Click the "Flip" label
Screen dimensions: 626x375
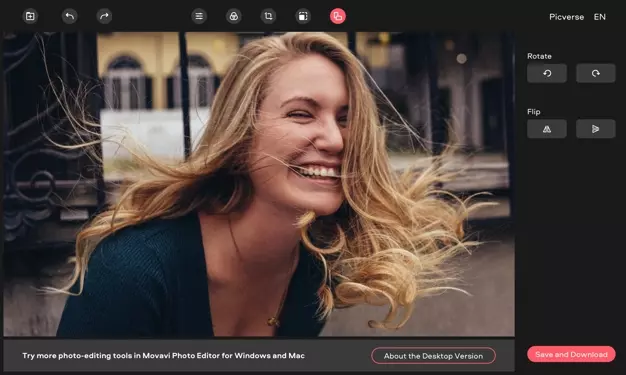(x=533, y=112)
